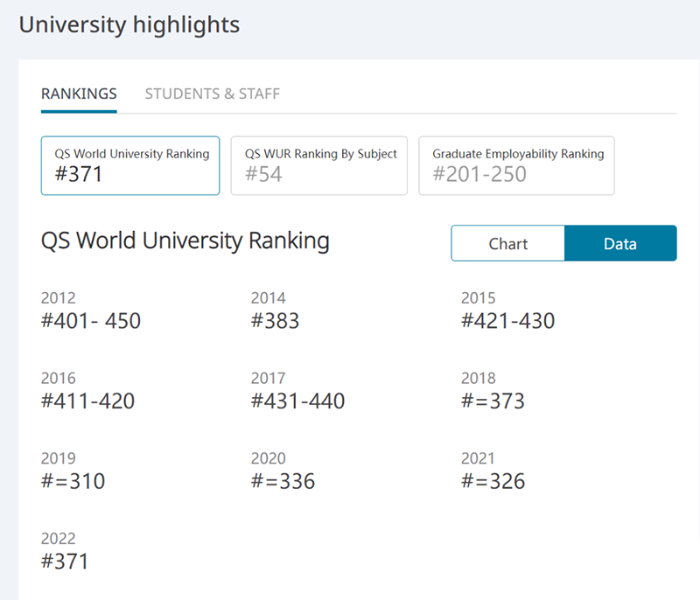The height and width of the screenshot is (600, 700).
Task: Switch to the Rankings tab
Action: (79, 94)
